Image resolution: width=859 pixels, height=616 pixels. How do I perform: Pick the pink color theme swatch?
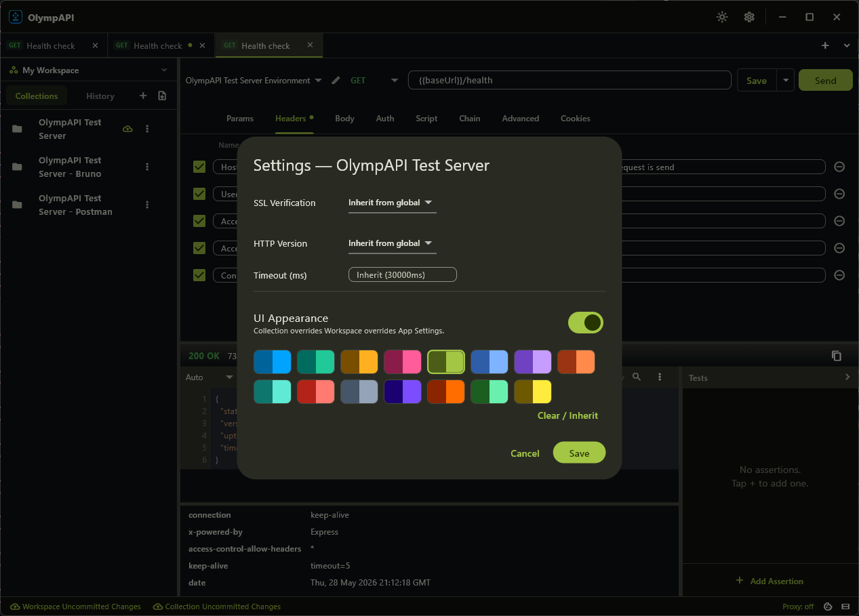pyautogui.click(x=403, y=362)
